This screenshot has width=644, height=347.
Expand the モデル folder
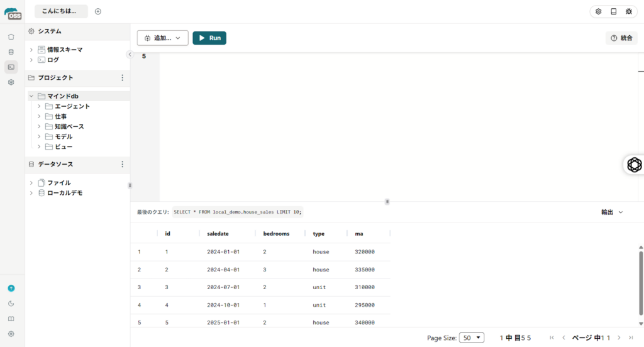click(x=39, y=136)
